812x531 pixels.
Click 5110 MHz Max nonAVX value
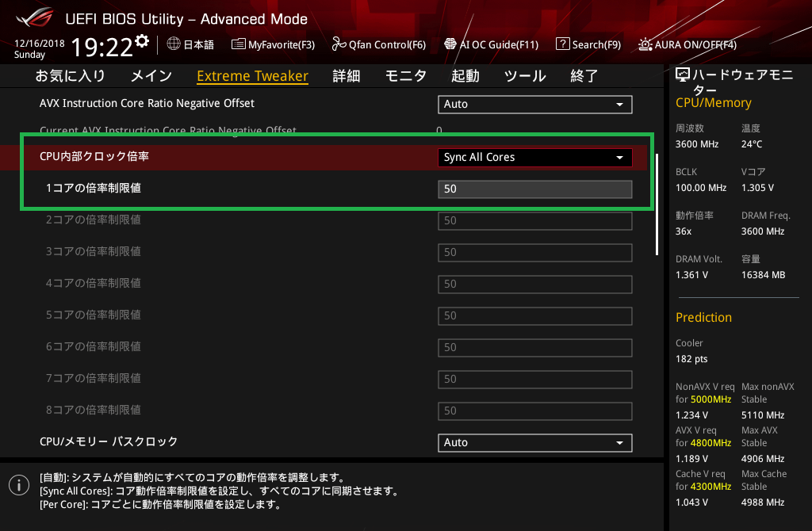tap(762, 415)
